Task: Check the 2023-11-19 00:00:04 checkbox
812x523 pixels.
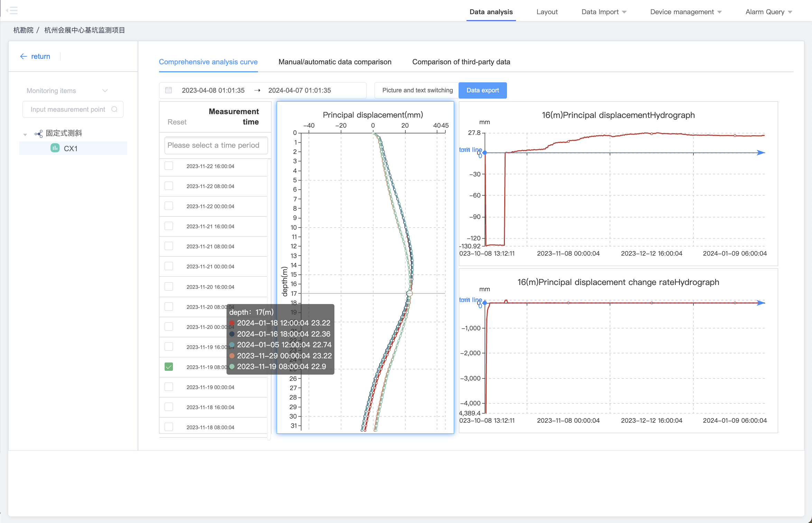Action: [169, 387]
